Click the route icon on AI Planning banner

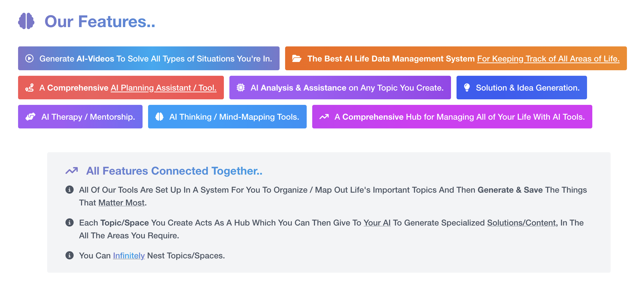tap(29, 88)
